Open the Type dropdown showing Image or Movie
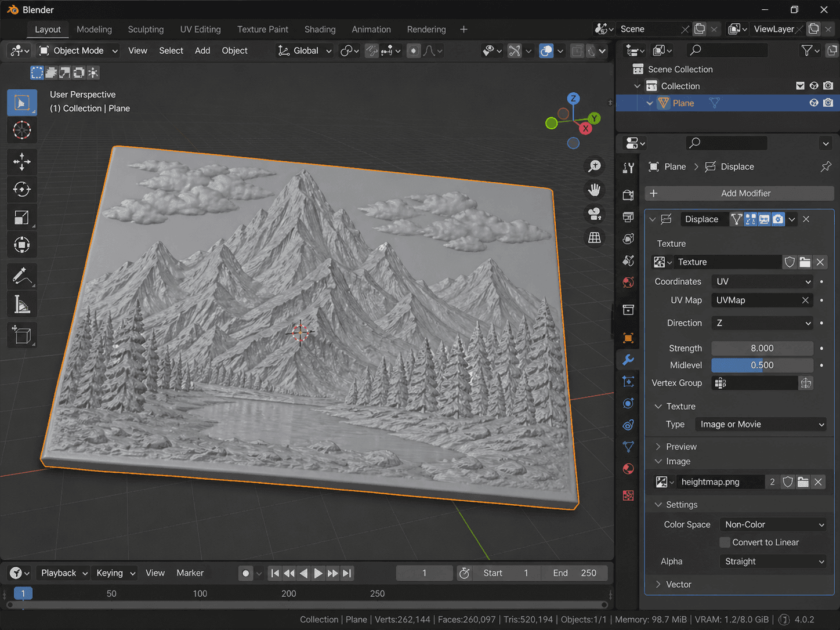 click(761, 424)
